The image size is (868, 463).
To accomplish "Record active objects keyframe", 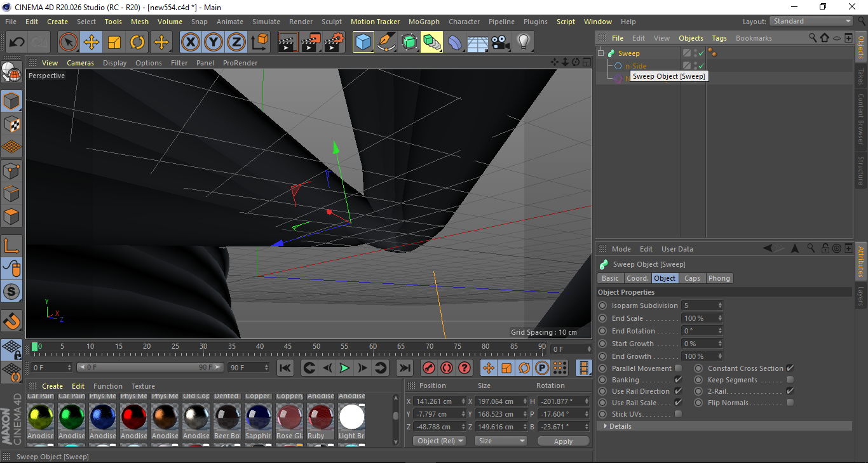I will pos(429,368).
